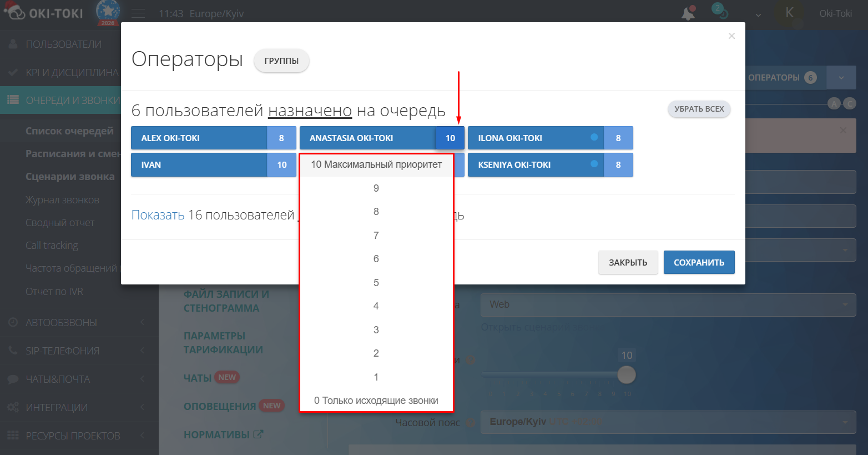The height and width of the screenshot is (455, 868).
Task: Click the Показать link
Action: click(158, 214)
